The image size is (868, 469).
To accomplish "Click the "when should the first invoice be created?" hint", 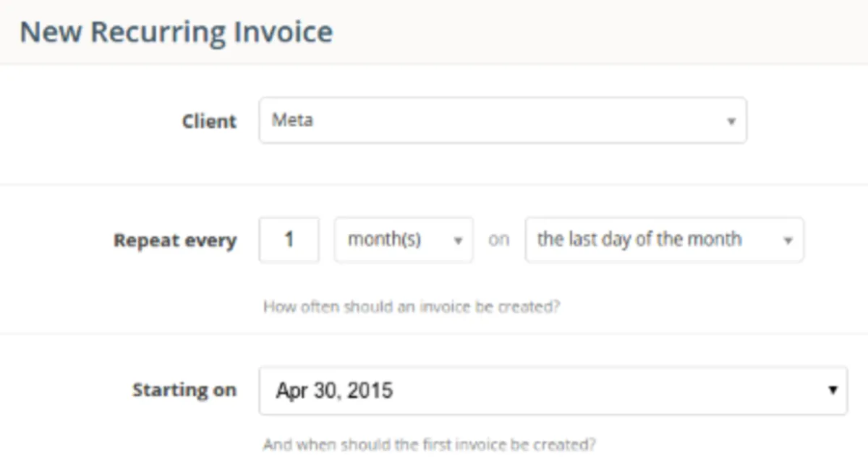I will (x=429, y=444).
